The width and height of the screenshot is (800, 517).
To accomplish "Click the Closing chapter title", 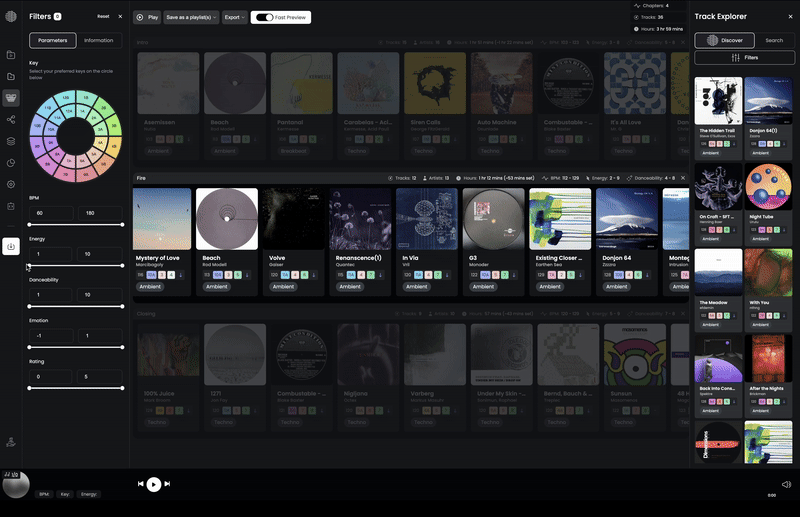I will (x=146, y=314).
